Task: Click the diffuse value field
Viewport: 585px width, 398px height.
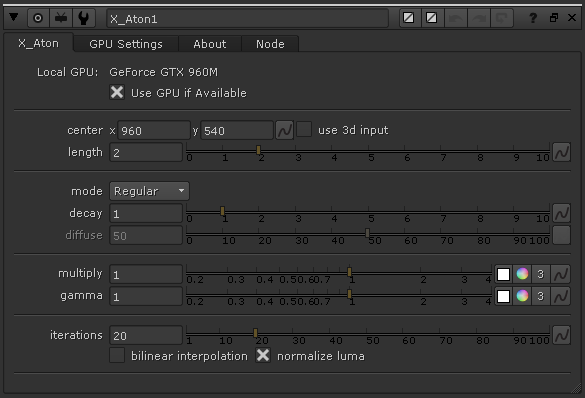Action: click(146, 235)
